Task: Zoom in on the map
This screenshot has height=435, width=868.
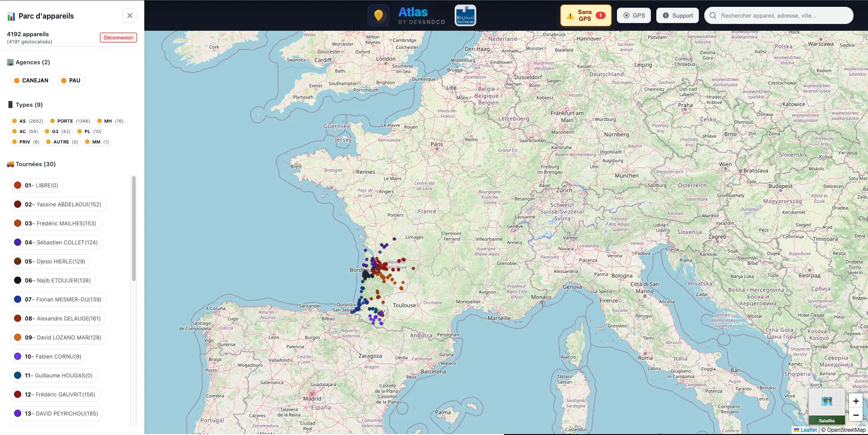Action: pos(856,401)
